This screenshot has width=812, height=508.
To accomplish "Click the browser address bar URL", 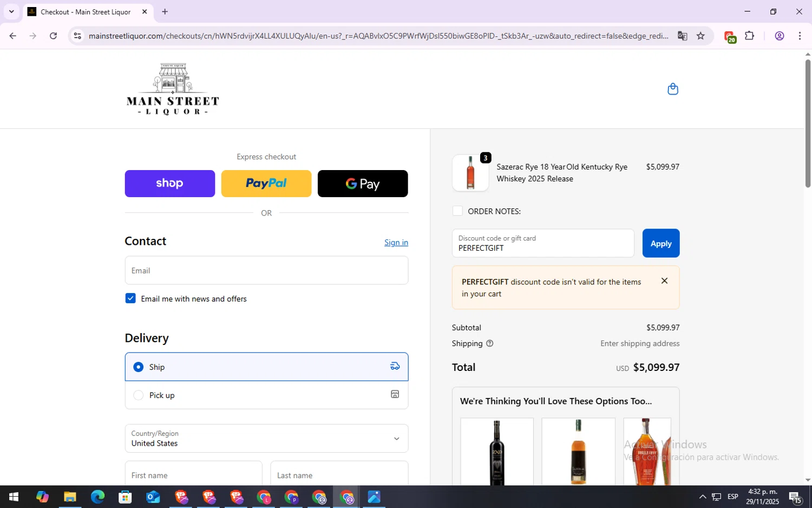I will pos(378,36).
